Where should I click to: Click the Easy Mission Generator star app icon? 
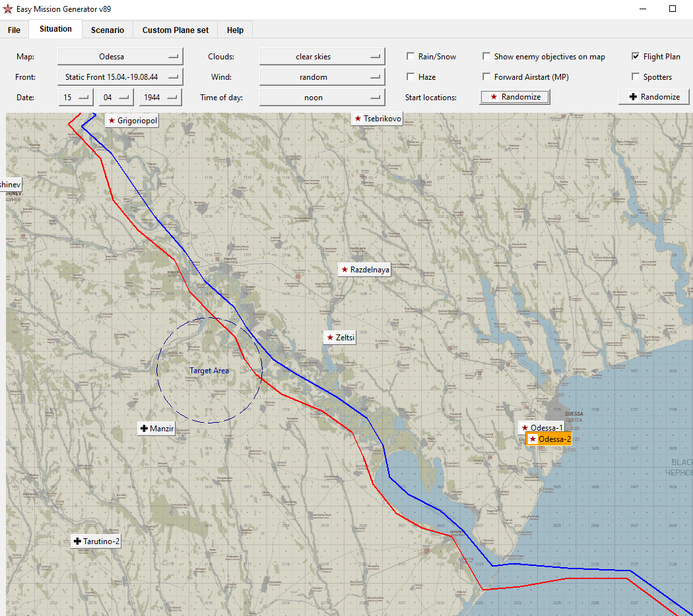pyautogui.click(x=7, y=9)
